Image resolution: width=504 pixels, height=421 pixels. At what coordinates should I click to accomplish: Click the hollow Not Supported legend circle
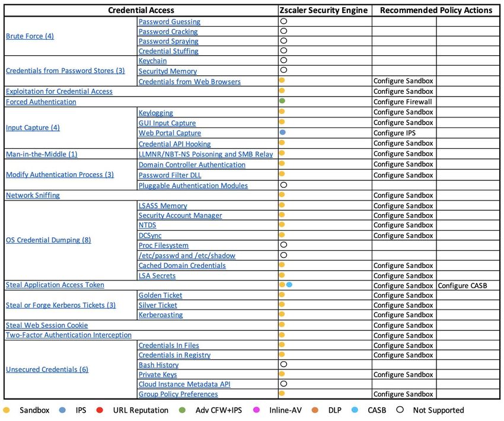(x=400, y=410)
